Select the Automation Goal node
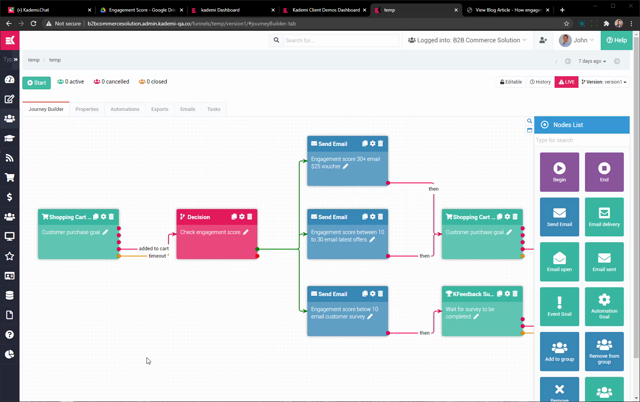The image size is (640, 402). click(x=604, y=306)
